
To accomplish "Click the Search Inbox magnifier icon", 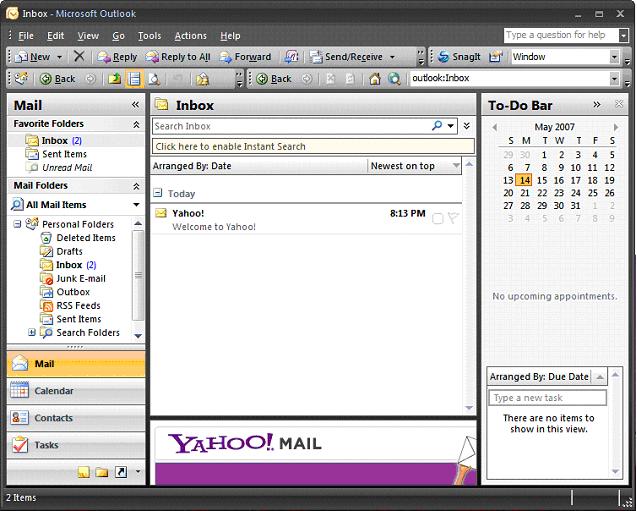I will [x=437, y=126].
